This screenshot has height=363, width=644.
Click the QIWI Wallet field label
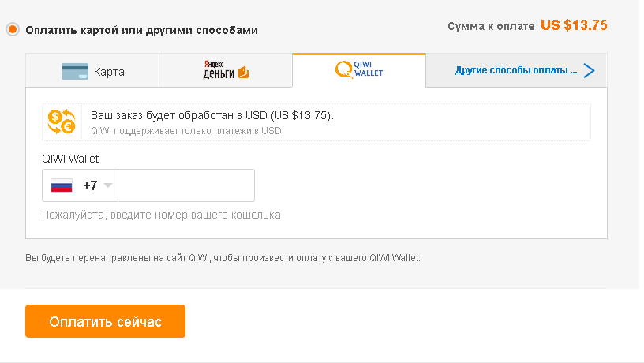[x=70, y=159]
